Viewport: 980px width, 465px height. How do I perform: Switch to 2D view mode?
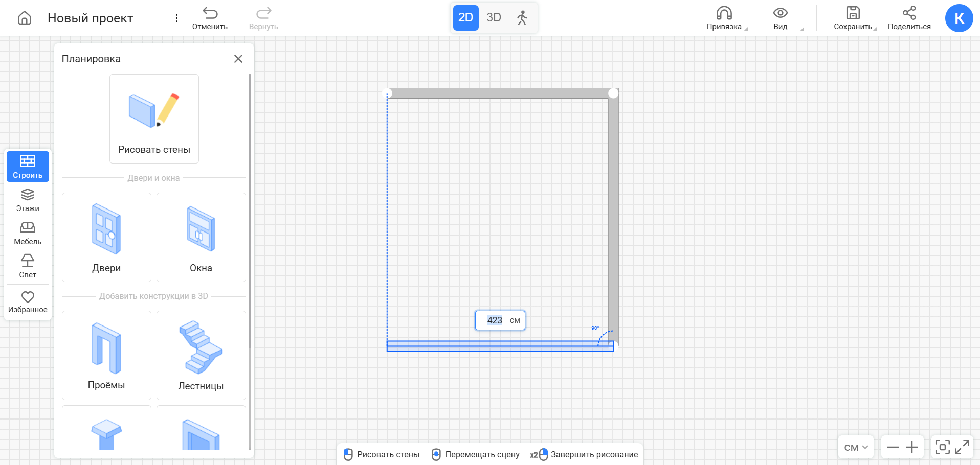[x=465, y=18]
